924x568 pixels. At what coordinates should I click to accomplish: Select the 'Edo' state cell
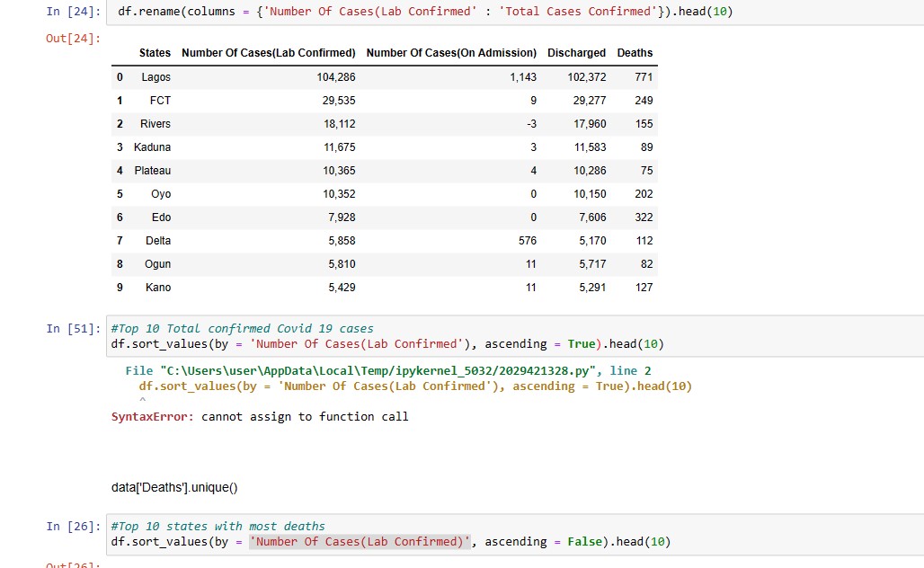point(162,217)
